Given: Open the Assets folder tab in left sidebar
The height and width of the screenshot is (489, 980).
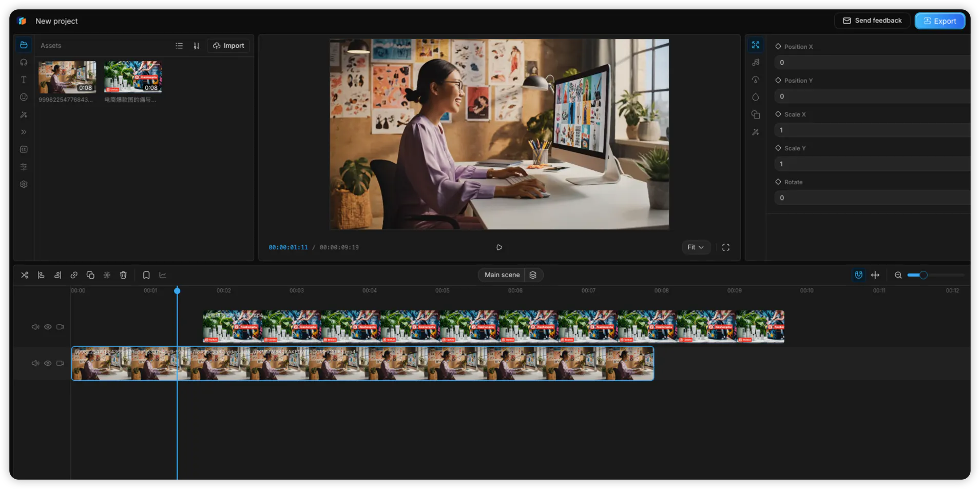Looking at the screenshot, I should pos(24,45).
